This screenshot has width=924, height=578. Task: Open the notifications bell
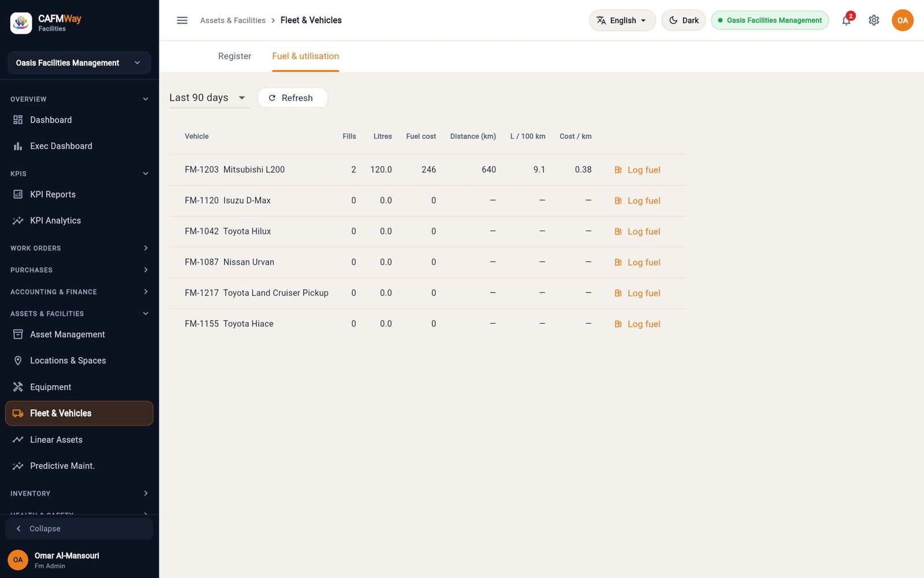pyautogui.click(x=847, y=20)
